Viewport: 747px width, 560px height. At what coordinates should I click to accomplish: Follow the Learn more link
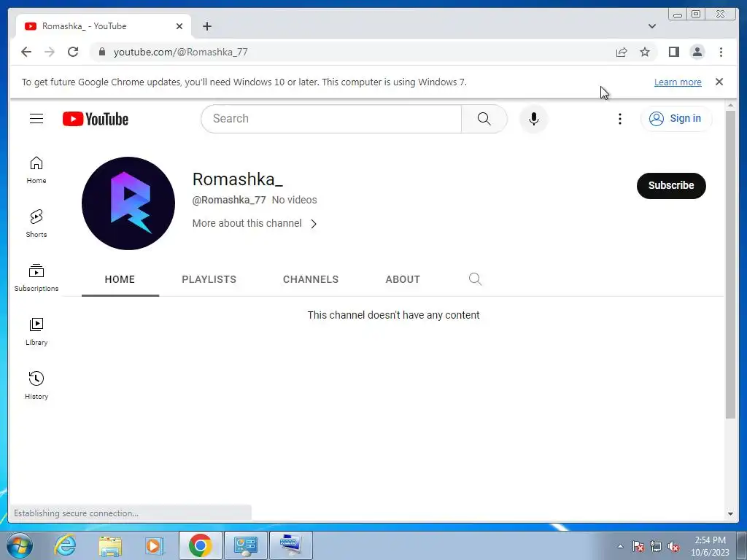[x=678, y=82]
